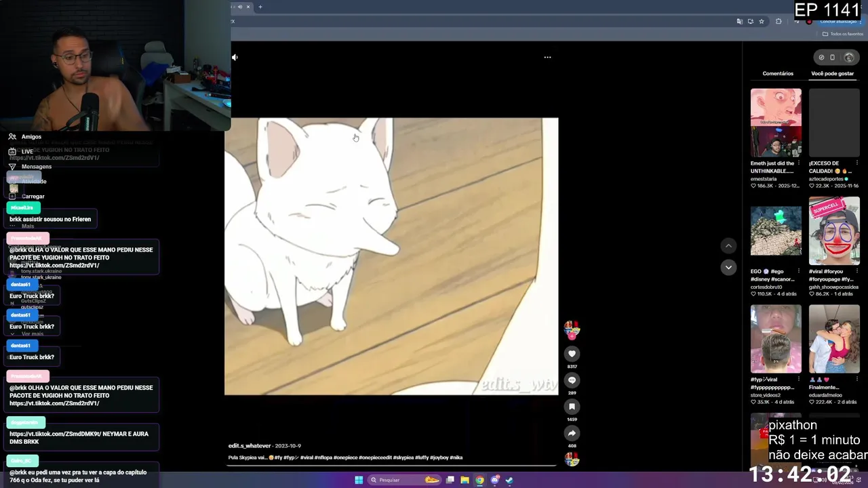Click the video progress bar under caption

coord(391,465)
